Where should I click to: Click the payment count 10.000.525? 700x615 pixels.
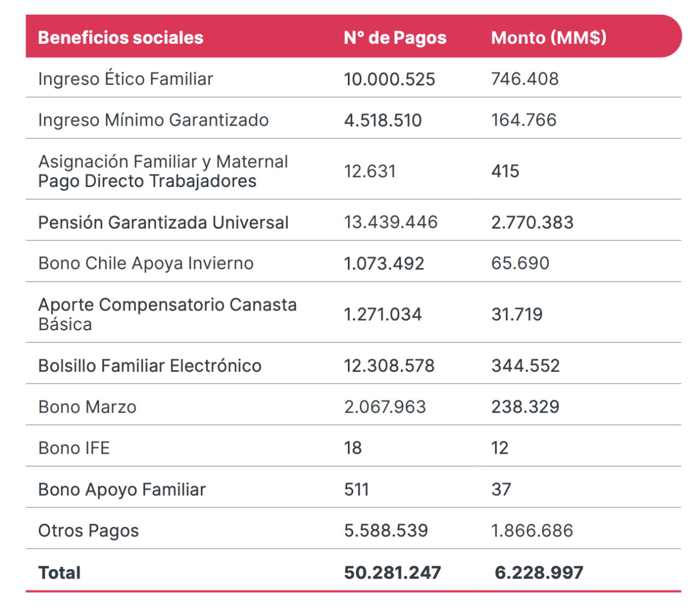(389, 79)
